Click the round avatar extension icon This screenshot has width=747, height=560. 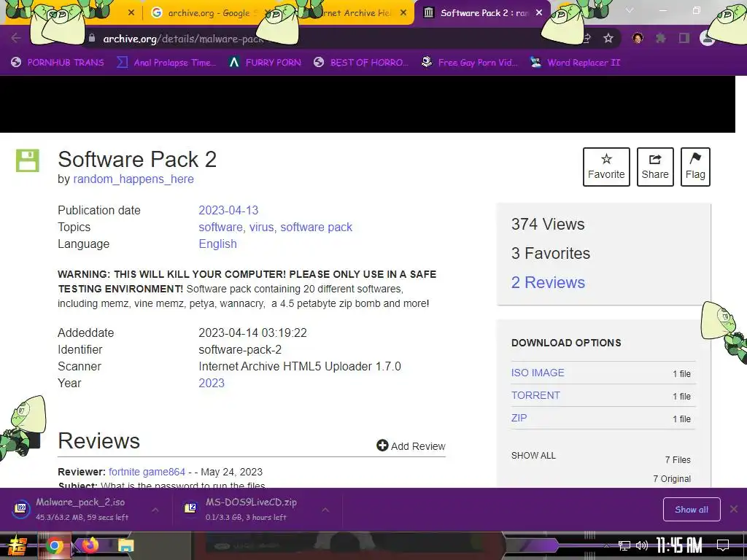point(638,38)
